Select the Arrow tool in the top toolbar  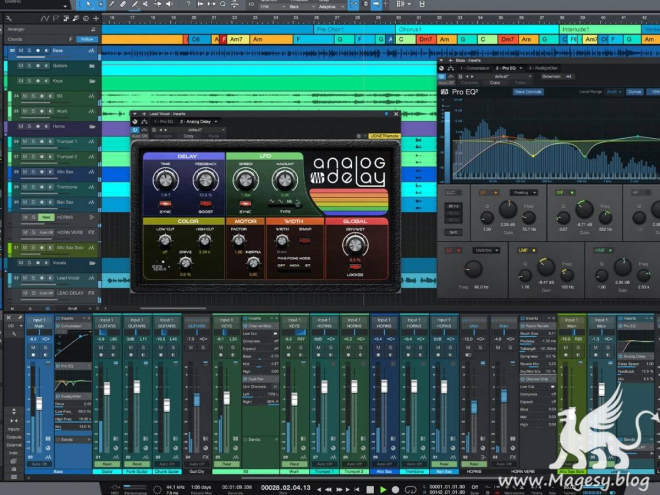pyautogui.click(x=90, y=4)
